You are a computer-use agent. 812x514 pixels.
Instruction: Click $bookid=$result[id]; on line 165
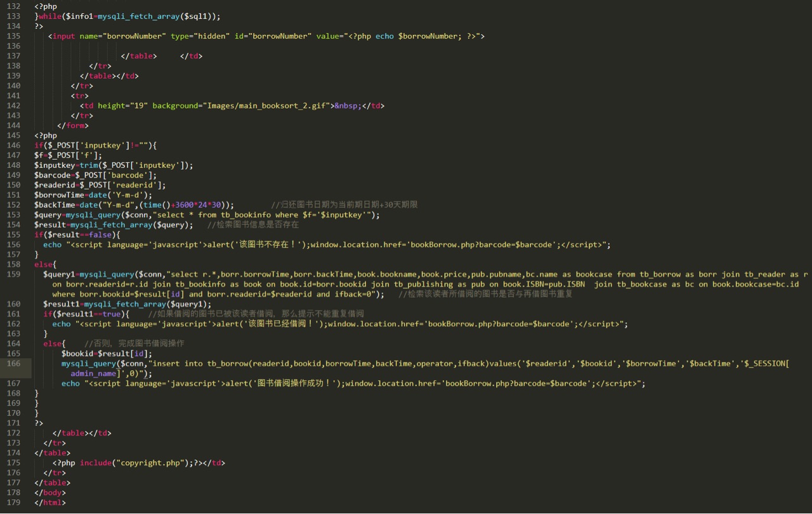107,354
